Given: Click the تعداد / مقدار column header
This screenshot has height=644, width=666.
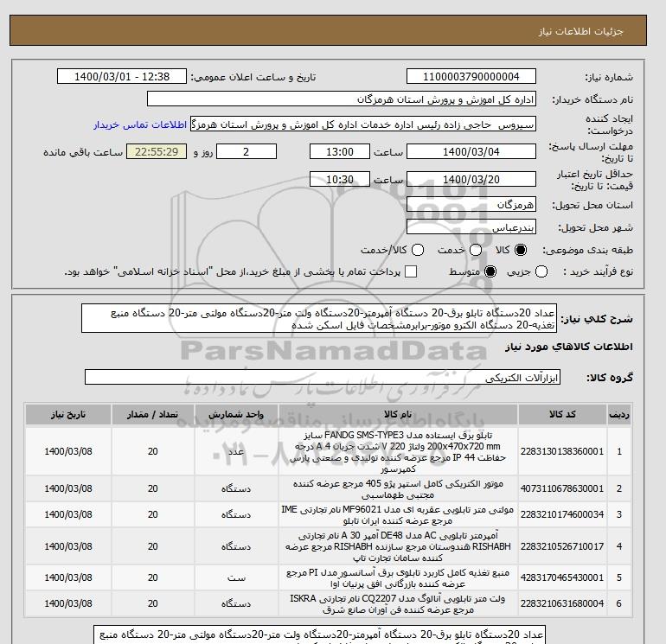Looking at the screenshot, I should coord(153,414).
